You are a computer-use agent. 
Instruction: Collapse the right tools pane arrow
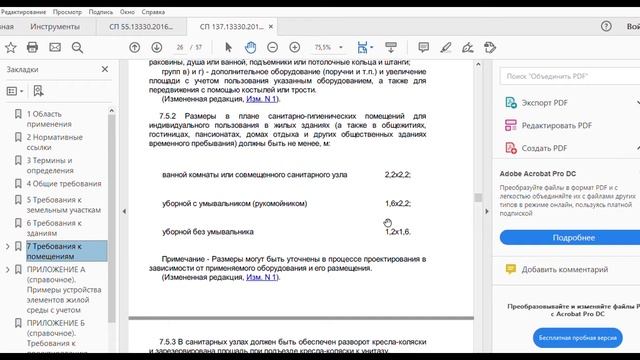pos(487,211)
